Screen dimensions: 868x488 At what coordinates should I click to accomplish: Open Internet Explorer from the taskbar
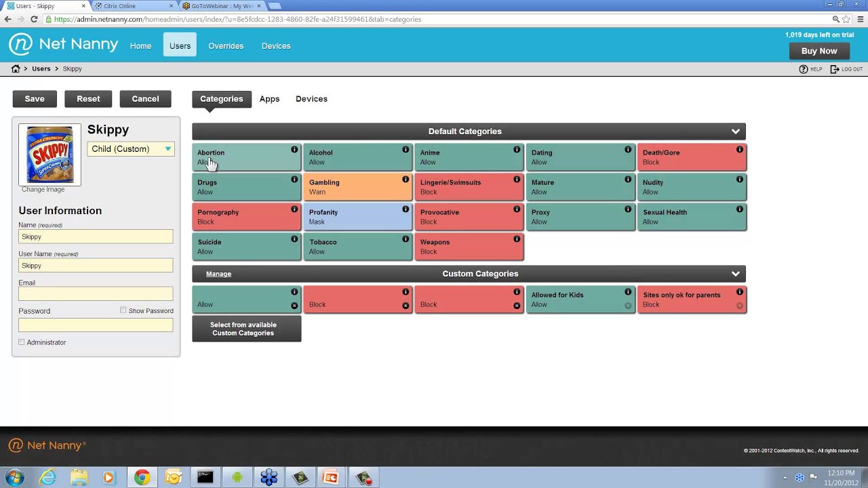coord(47,478)
